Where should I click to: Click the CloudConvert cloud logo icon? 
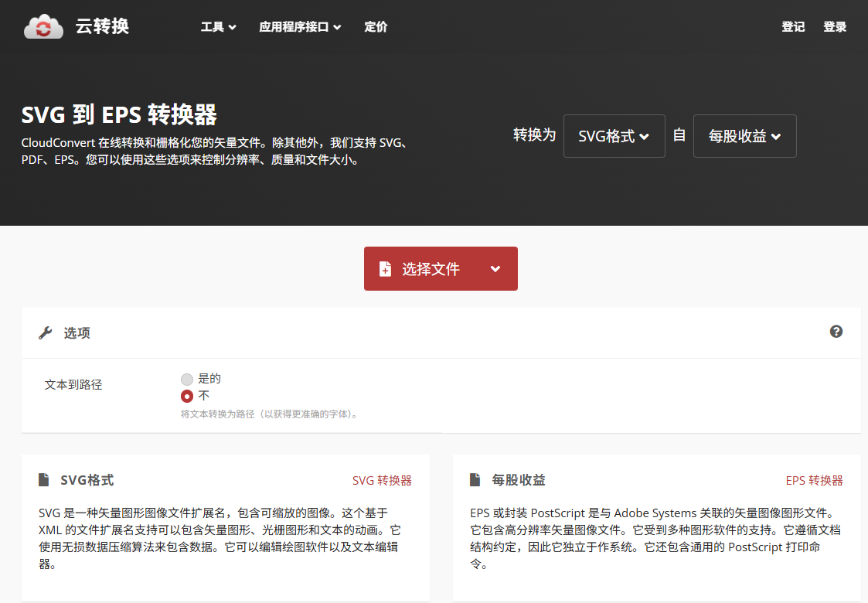(43, 27)
